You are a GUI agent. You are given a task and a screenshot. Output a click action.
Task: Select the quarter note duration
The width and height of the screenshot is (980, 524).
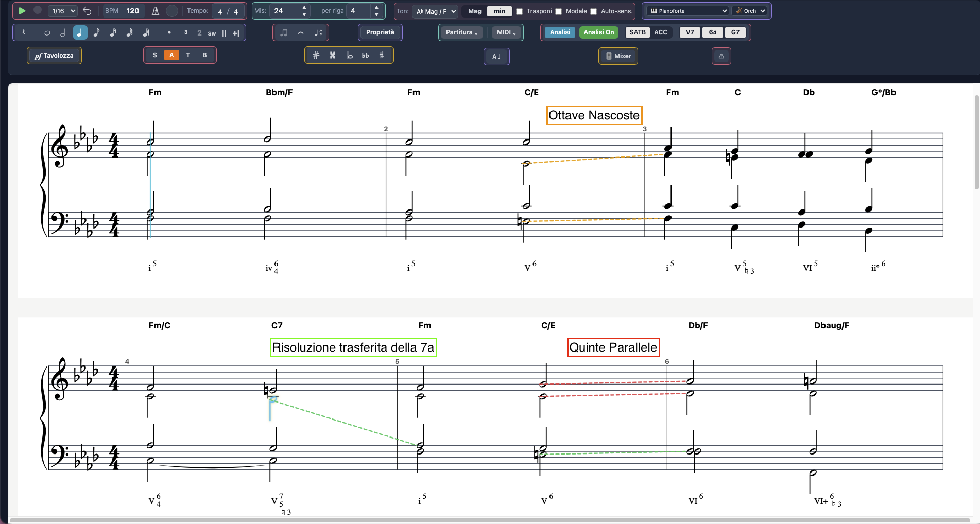(x=80, y=32)
